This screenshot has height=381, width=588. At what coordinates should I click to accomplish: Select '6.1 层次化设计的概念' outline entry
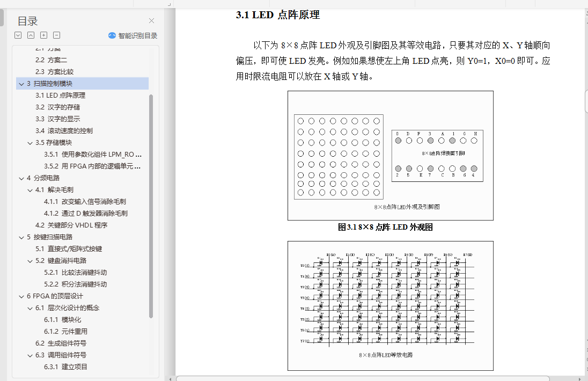[68, 308]
